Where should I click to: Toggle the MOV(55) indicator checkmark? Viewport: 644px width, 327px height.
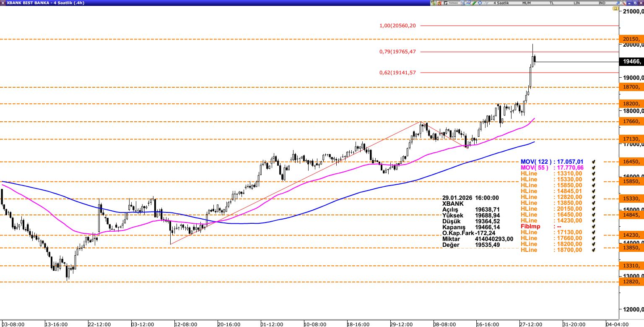tap(593, 167)
